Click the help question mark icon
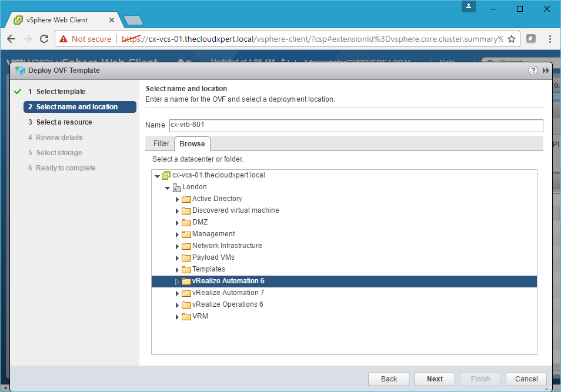The image size is (561, 392). tap(533, 71)
